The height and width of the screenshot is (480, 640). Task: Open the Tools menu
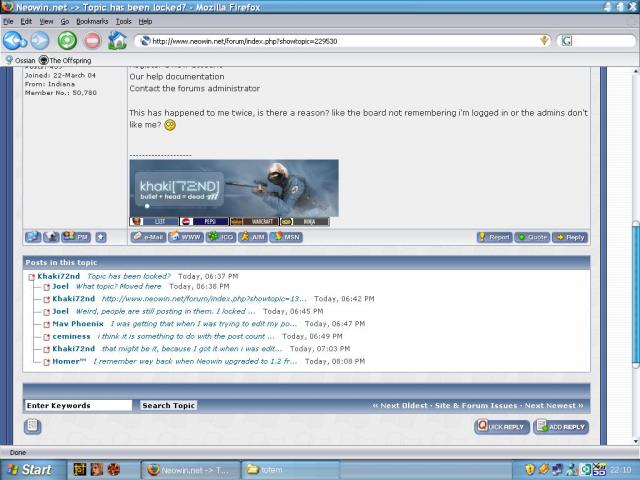tap(123, 21)
